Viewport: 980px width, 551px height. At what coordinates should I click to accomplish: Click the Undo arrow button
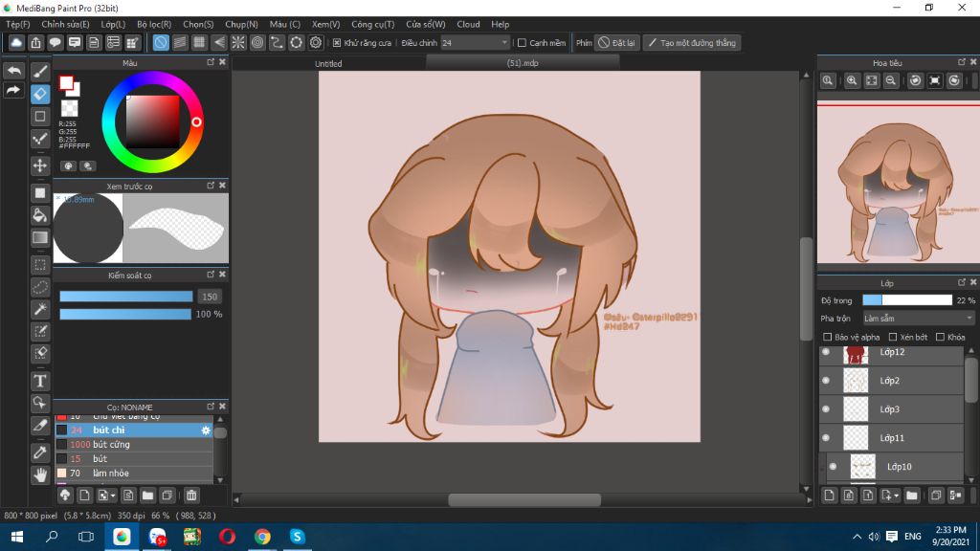coord(13,71)
